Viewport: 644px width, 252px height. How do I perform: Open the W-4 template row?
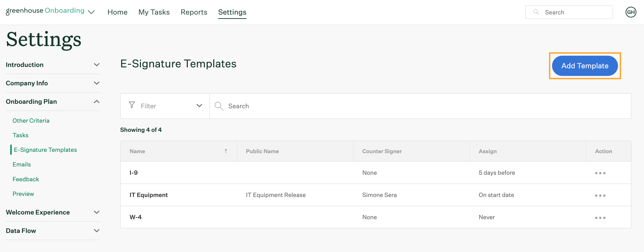(376, 217)
